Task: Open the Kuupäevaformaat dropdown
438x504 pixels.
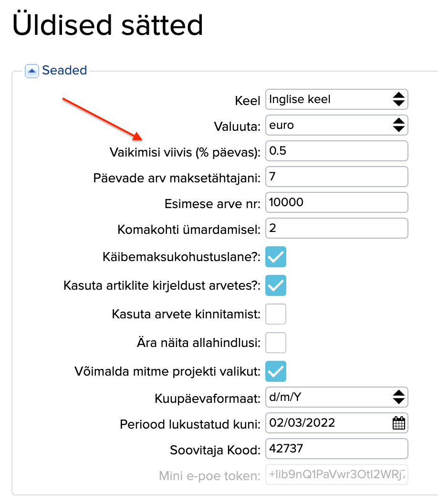Action: [336, 397]
